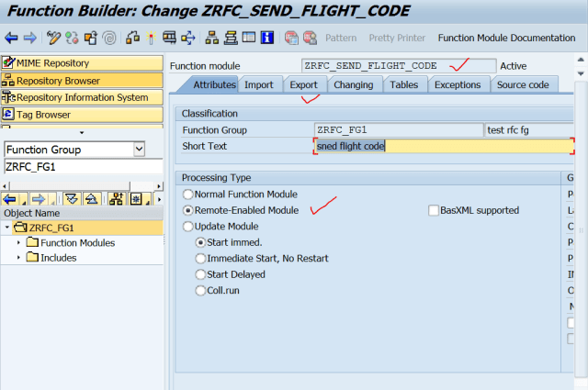The height and width of the screenshot is (390, 588).
Task: View the Source code tab
Action: pos(523,84)
